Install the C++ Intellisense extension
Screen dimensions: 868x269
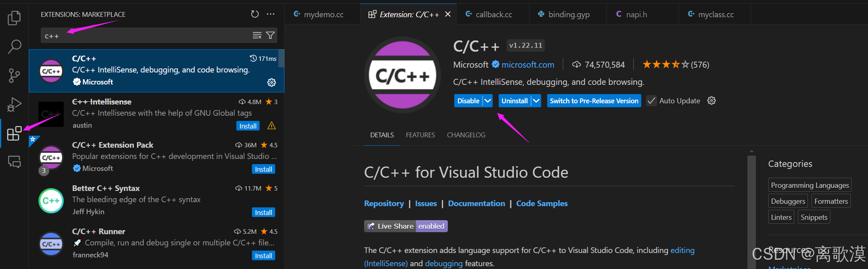pyautogui.click(x=248, y=126)
